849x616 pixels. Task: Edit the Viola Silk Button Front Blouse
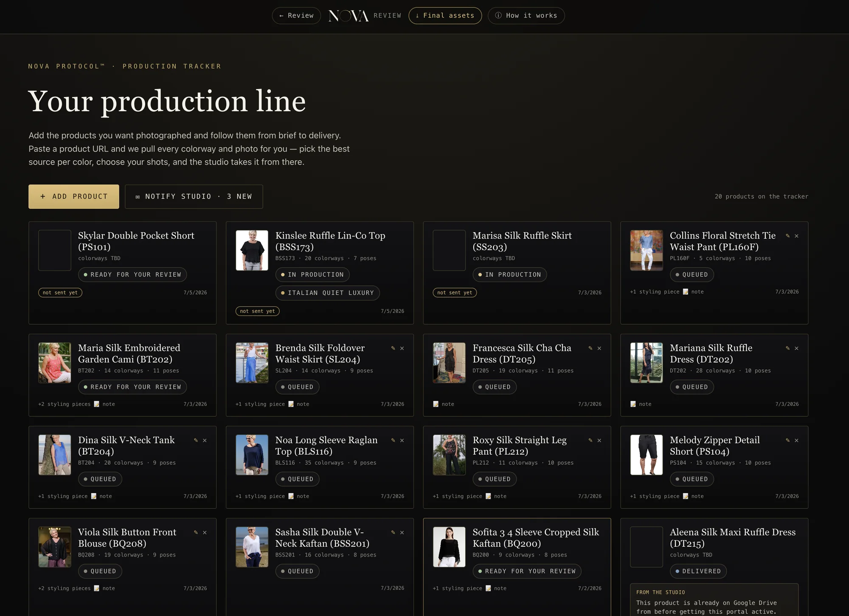coord(196,532)
